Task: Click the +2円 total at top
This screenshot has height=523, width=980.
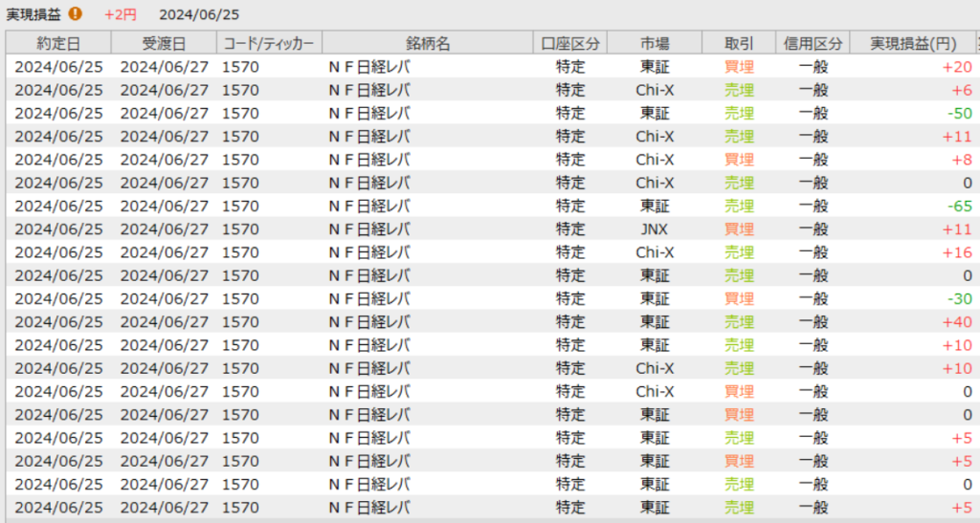Action: pyautogui.click(x=120, y=13)
